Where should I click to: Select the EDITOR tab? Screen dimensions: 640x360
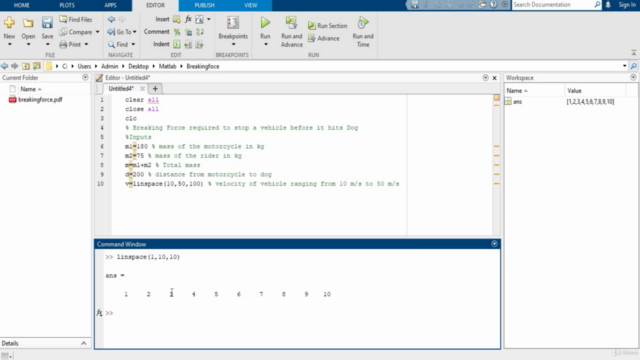(x=156, y=5)
